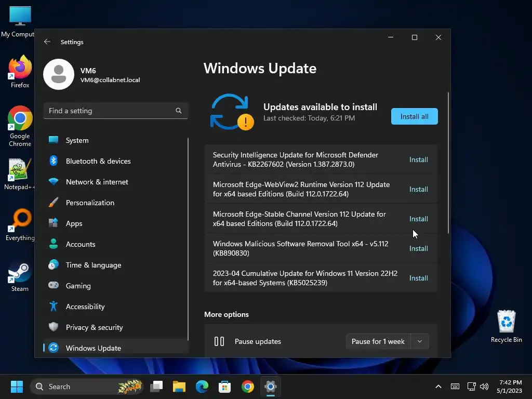Open Privacy & security settings
The image size is (532, 399).
point(115,327)
